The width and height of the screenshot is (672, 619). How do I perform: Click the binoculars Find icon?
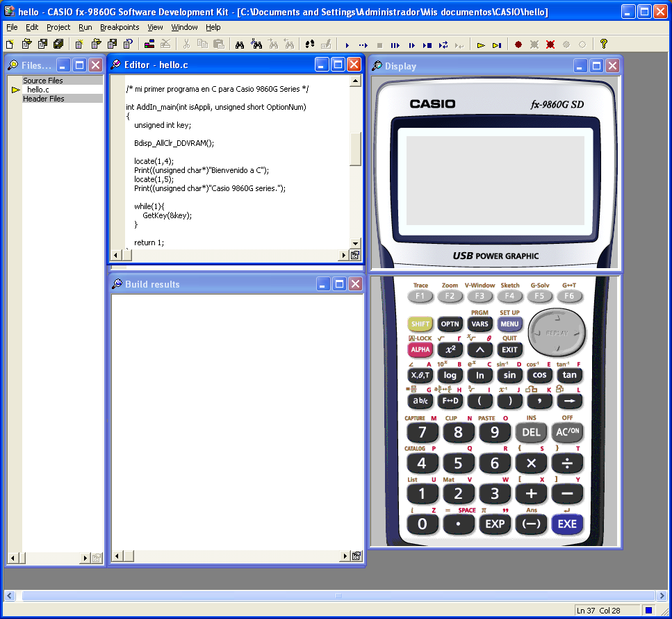[240, 44]
